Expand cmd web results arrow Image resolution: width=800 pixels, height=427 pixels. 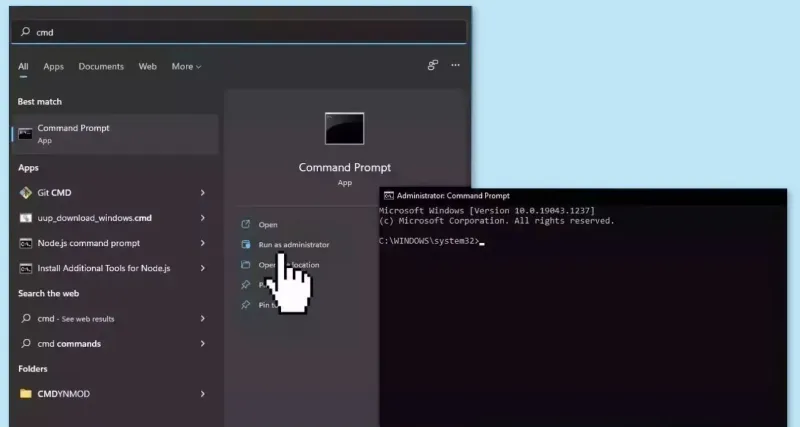tap(203, 319)
